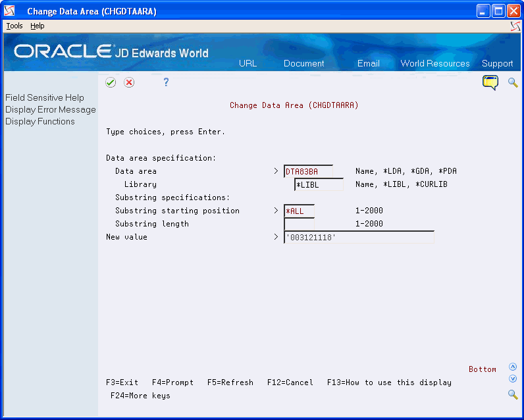Click the bottom-right magnifying glass icon
Image resolution: width=524 pixels, height=420 pixels.
point(513,394)
